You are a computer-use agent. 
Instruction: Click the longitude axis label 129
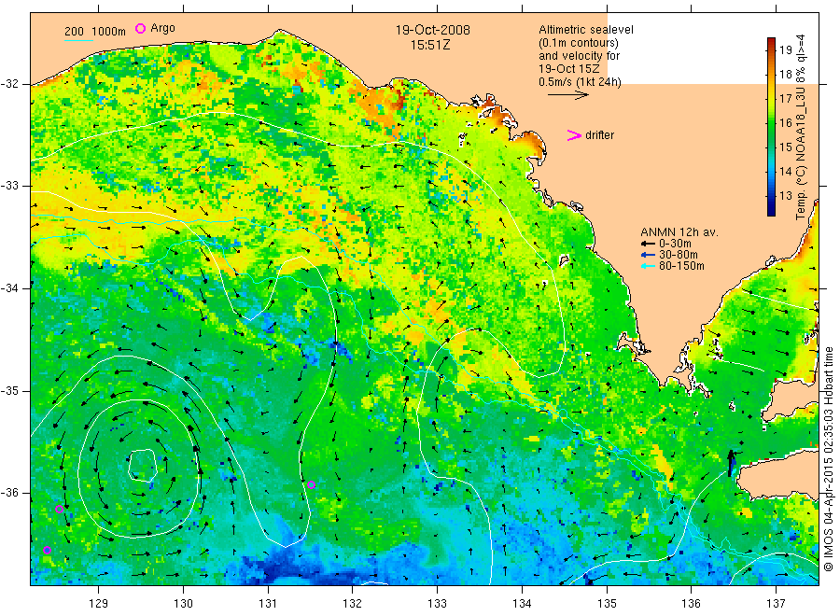pos(99,604)
